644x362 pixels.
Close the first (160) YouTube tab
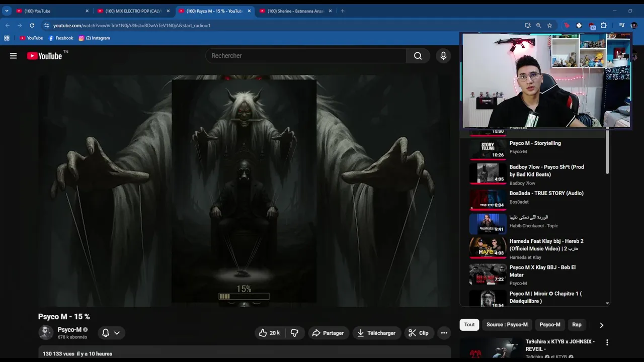point(87,11)
